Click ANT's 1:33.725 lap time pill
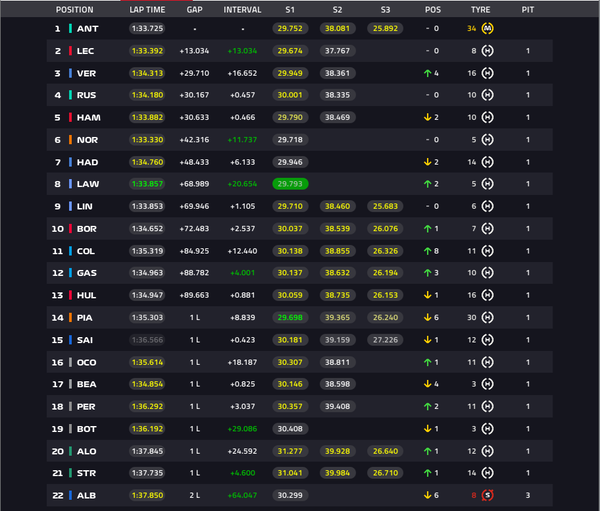The width and height of the screenshot is (600, 511). (x=147, y=28)
